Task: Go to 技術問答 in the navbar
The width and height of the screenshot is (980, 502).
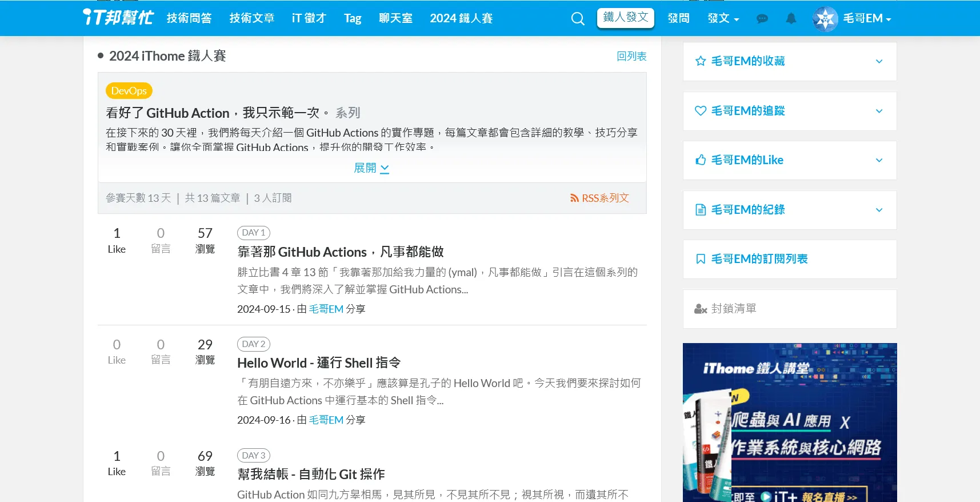Action: [x=189, y=18]
